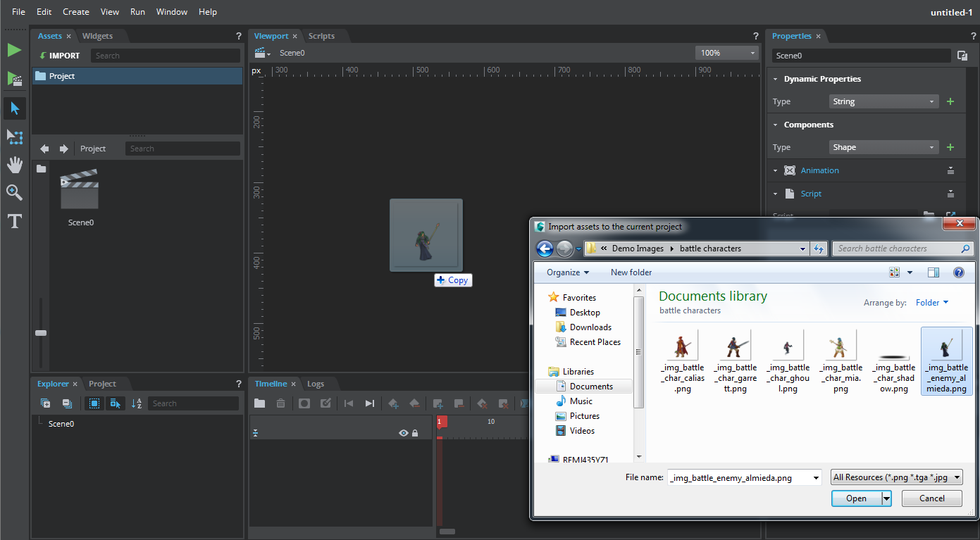
Task: Jump to previous keyframe in Timeline
Action: coord(348,403)
